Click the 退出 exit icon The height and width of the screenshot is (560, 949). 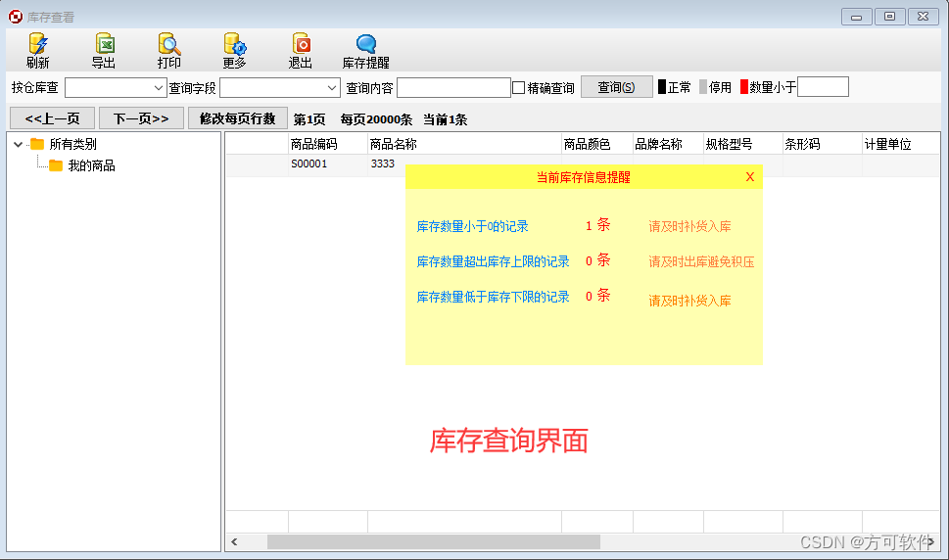pos(301,43)
